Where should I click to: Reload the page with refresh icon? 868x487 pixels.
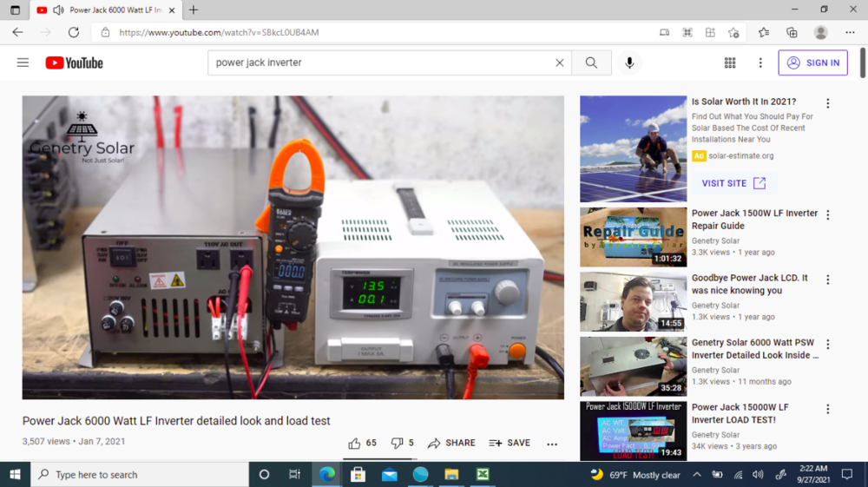(74, 32)
